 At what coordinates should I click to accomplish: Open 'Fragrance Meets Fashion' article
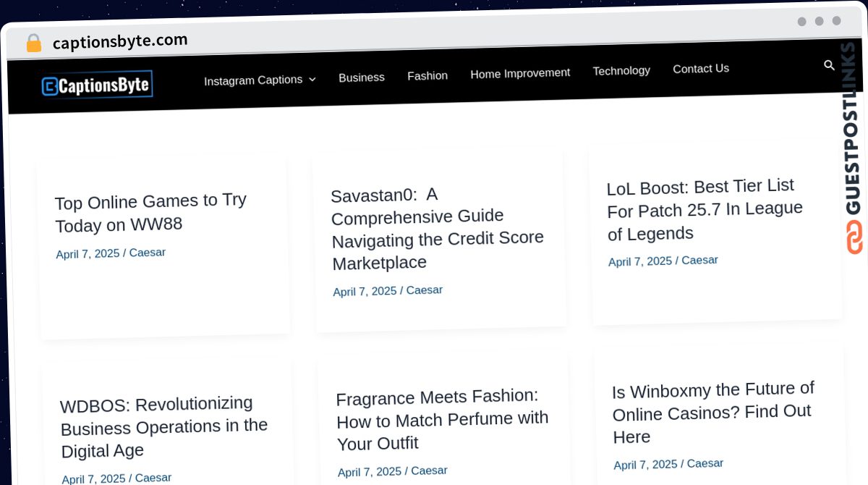point(442,419)
